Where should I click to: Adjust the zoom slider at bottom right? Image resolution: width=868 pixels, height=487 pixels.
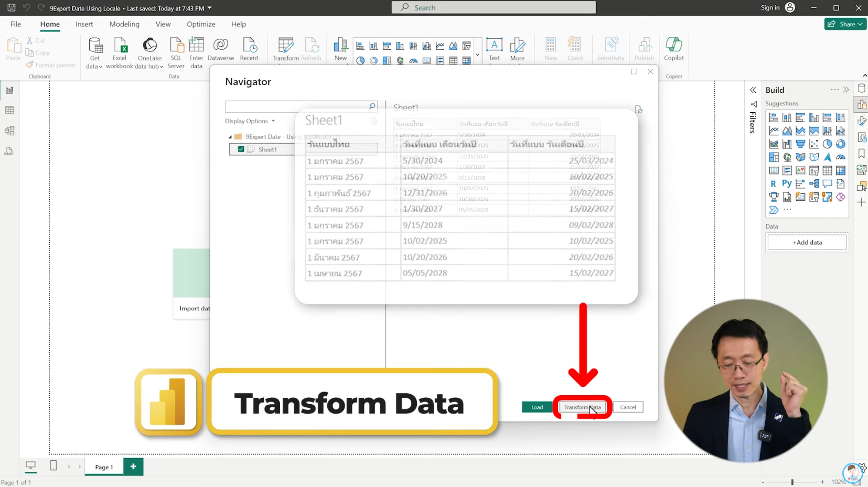[x=792, y=482]
